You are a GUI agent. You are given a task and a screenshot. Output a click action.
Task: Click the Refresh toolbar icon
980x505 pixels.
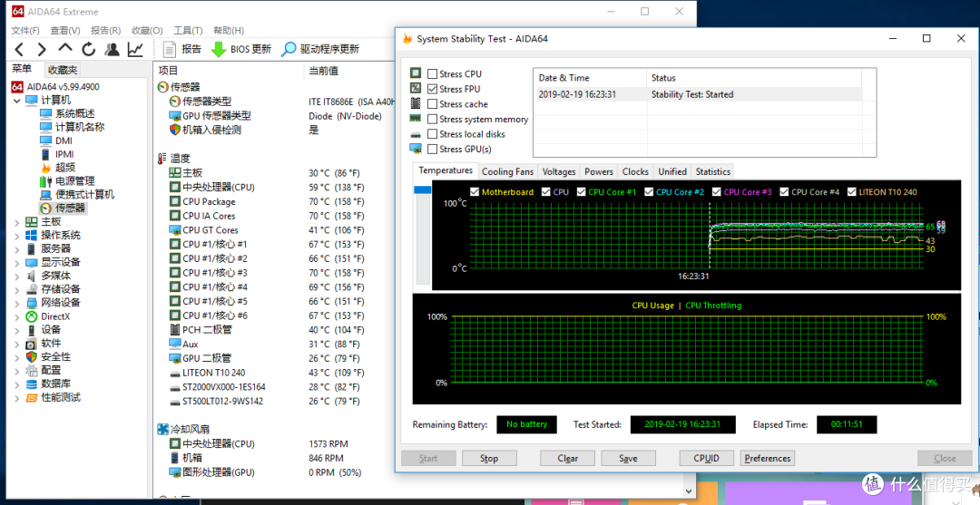point(89,49)
